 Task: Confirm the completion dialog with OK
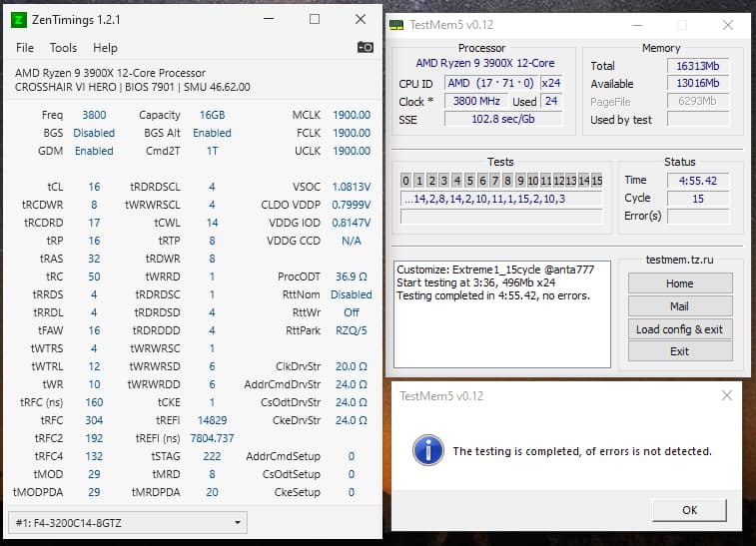pos(689,510)
